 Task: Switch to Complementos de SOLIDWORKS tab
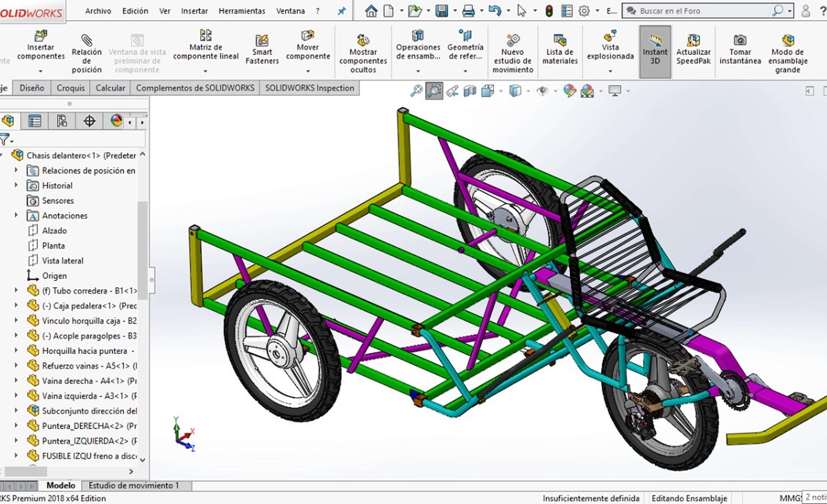195,88
